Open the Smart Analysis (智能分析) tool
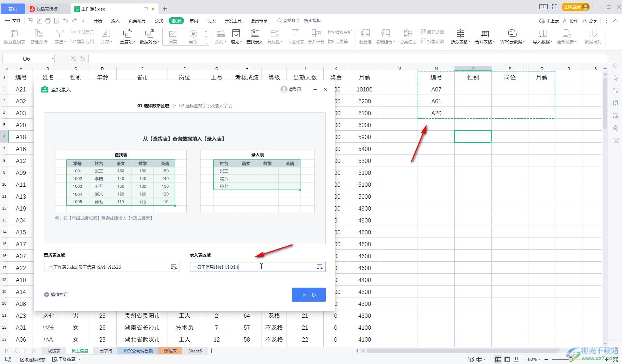 coord(39,37)
